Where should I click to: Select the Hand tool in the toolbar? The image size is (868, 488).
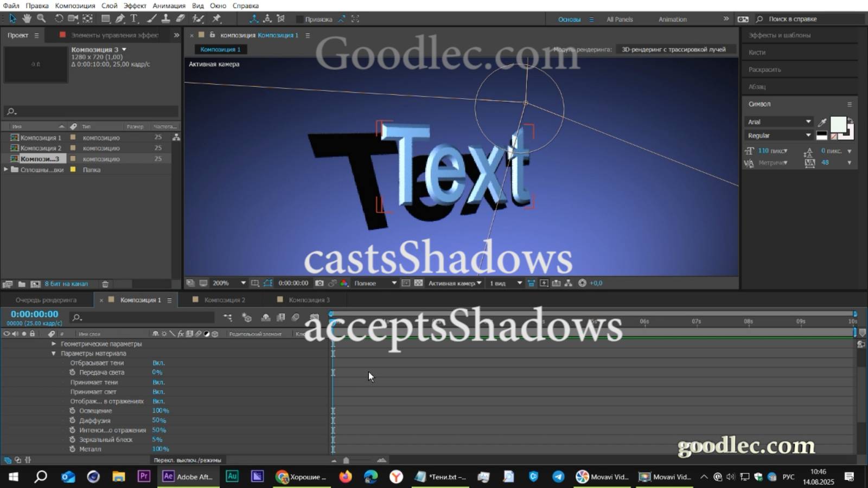tap(27, 18)
